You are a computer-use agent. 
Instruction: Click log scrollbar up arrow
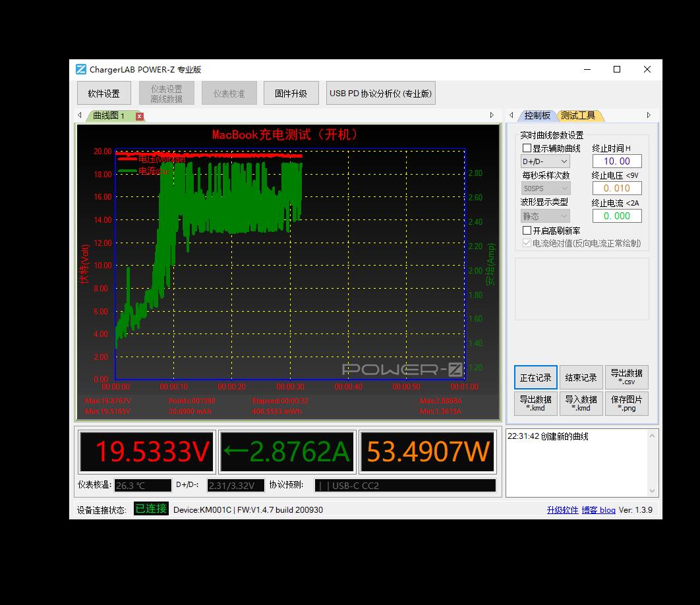click(653, 436)
